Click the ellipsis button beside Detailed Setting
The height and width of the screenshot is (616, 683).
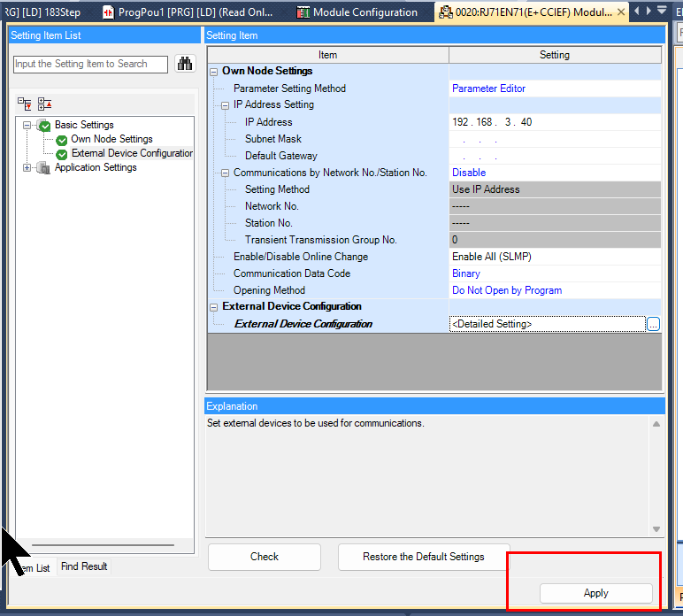click(653, 324)
